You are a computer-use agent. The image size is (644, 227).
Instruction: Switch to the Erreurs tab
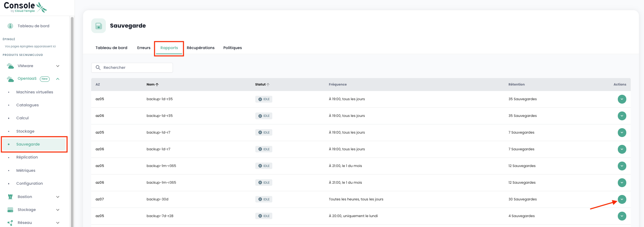144,48
